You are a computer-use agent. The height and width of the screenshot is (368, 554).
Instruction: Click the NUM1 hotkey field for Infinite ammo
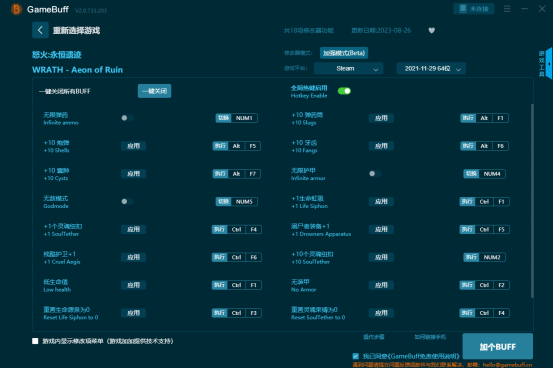pyautogui.click(x=244, y=118)
